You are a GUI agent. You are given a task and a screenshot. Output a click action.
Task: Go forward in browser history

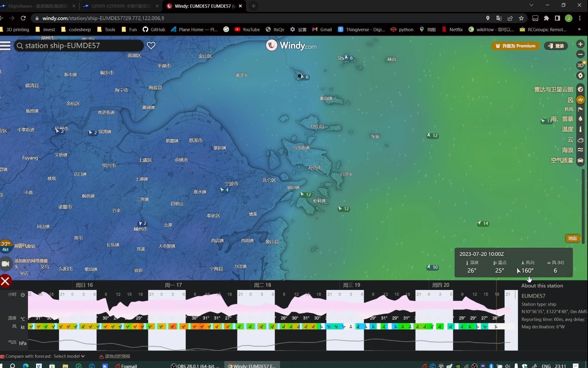coord(12,18)
